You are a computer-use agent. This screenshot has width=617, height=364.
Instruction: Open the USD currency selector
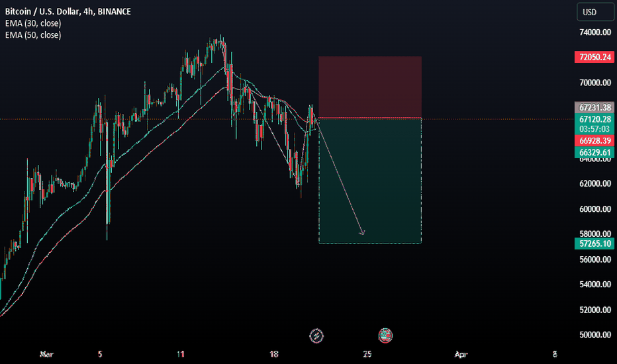[595, 12]
